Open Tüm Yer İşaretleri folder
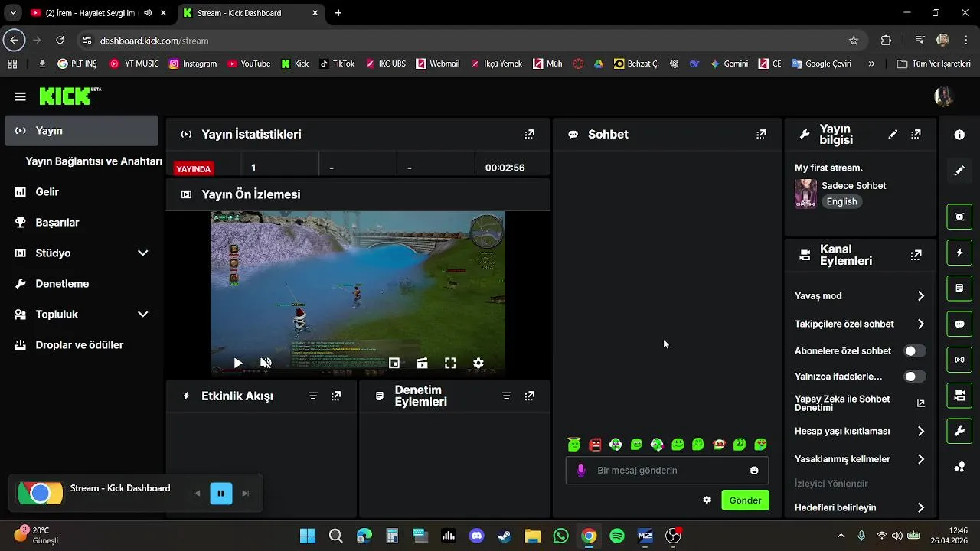Viewport: 980px width, 551px height. coord(933,64)
